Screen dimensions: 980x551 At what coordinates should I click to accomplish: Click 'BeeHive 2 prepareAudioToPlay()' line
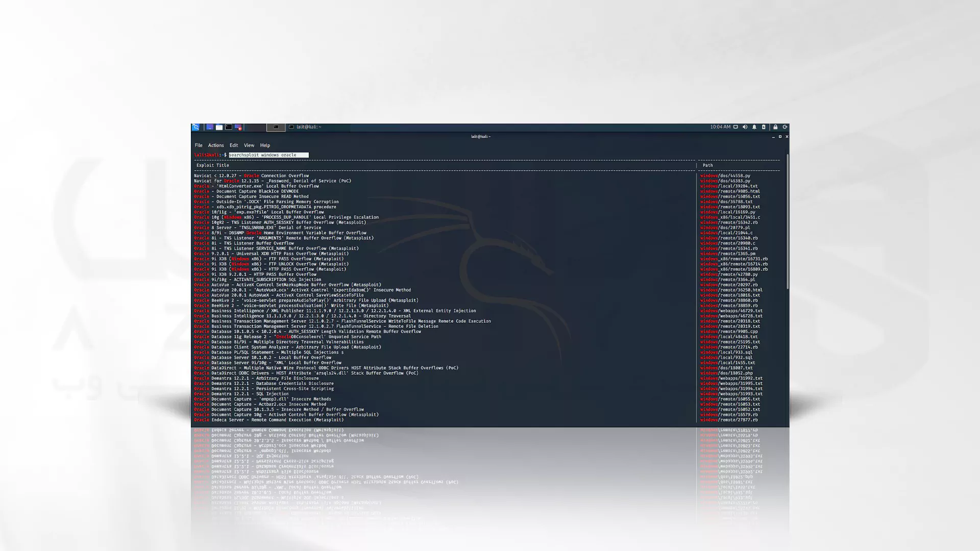306,300
